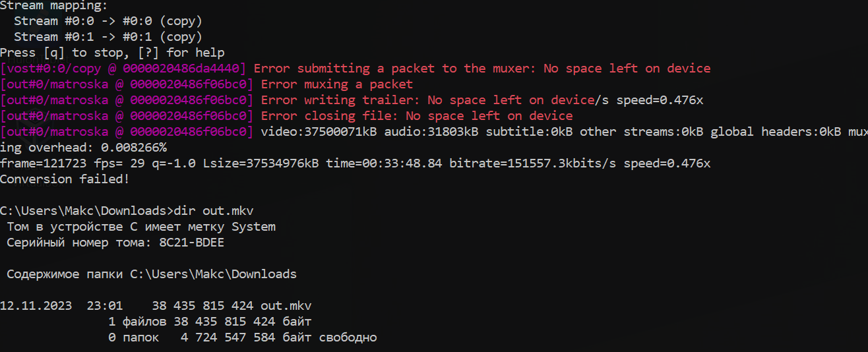
Task: Click 'Stream #0:1 -> #0:1 (copy)' line
Action: pos(108,37)
